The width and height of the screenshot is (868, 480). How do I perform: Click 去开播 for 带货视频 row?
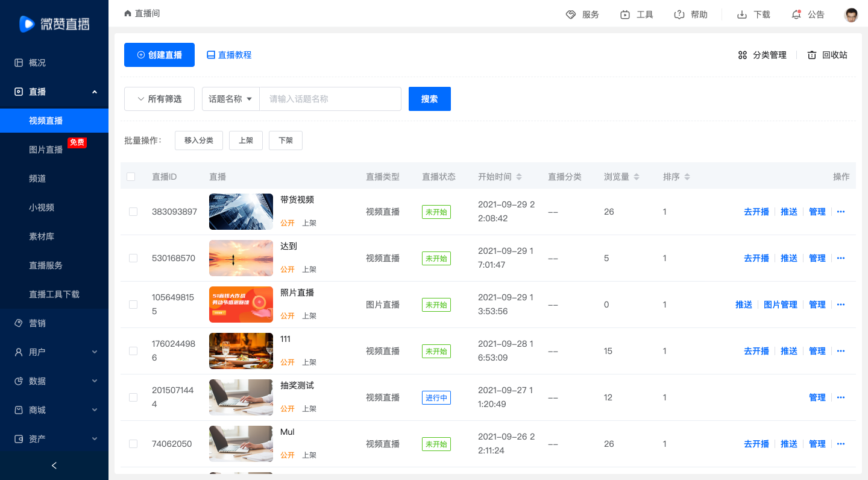pos(756,212)
